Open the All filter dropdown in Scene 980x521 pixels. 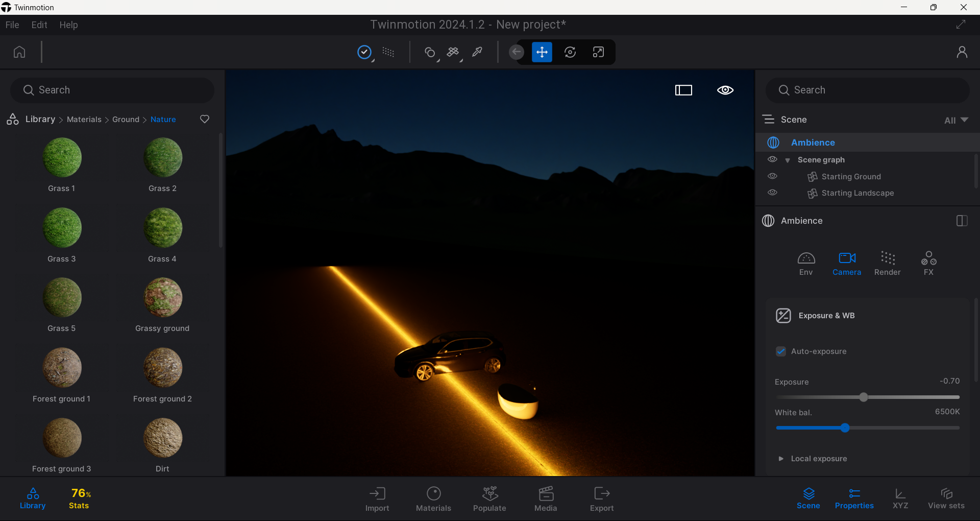[956, 120]
